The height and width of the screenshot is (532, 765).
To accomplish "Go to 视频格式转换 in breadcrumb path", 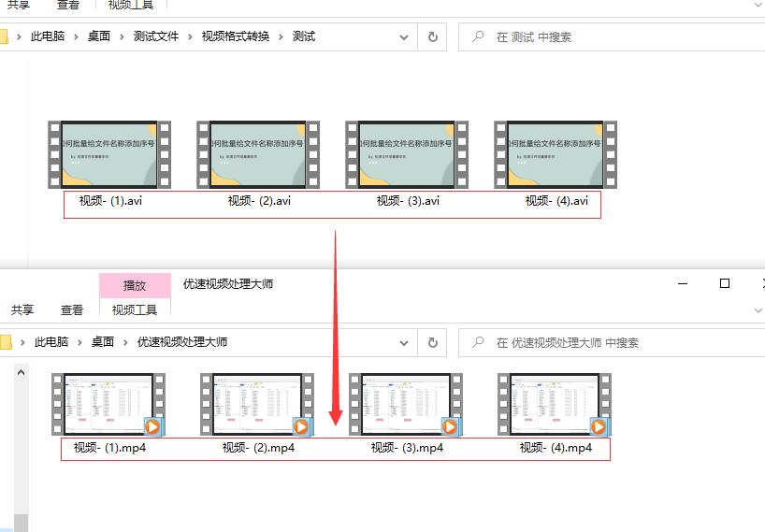I will (236, 36).
